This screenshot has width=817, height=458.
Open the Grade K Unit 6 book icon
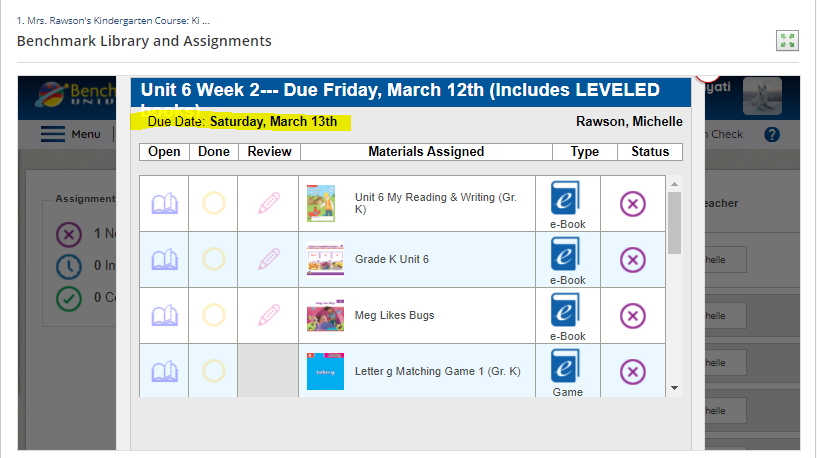tap(165, 259)
